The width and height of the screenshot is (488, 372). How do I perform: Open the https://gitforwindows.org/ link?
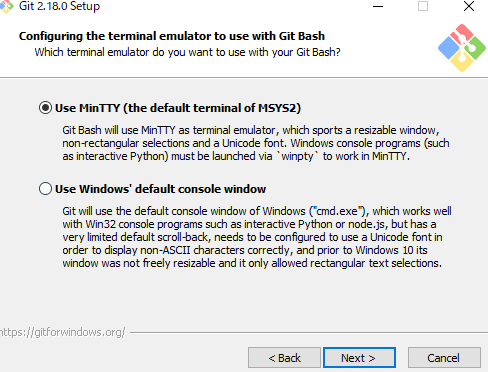point(62,332)
